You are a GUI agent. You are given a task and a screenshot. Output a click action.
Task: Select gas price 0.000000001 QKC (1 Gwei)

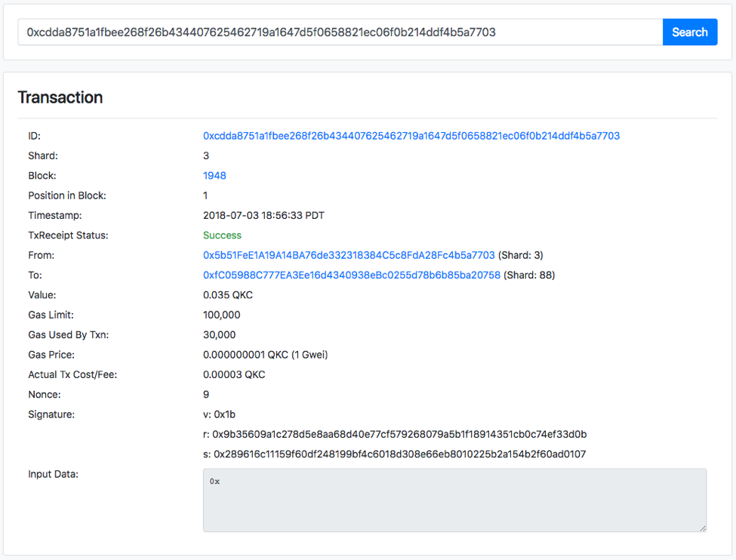pos(265,355)
